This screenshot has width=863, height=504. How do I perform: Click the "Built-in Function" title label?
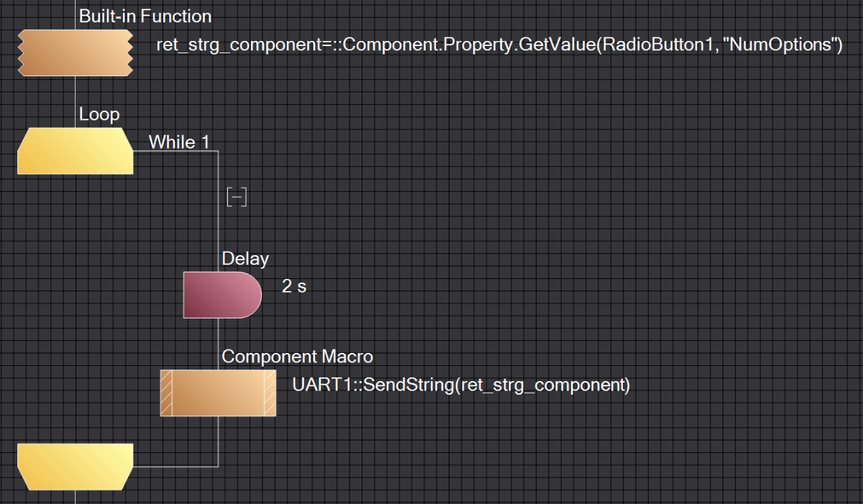pos(145,16)
